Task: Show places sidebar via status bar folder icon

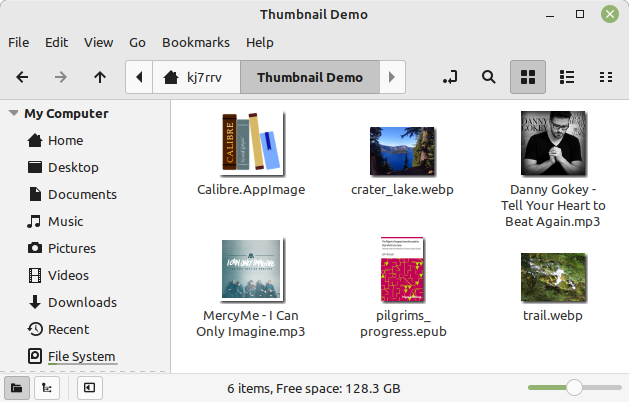Action: (16, 388)
